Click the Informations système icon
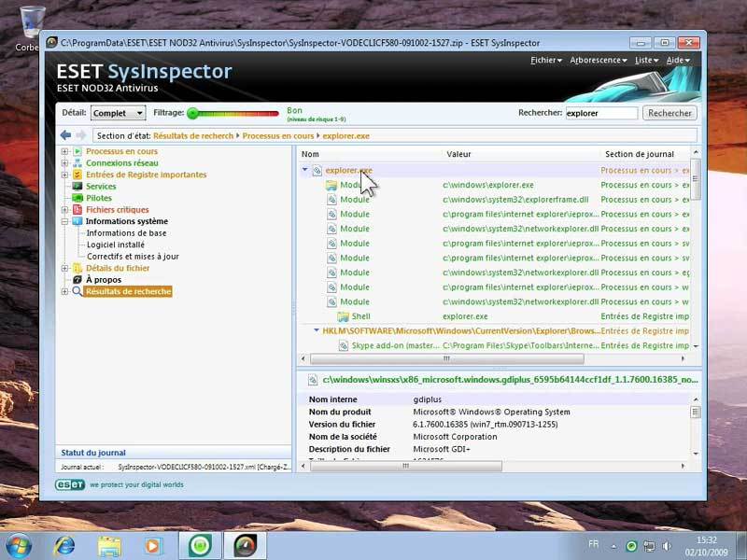747x560 pixels. tap(78, 221)
